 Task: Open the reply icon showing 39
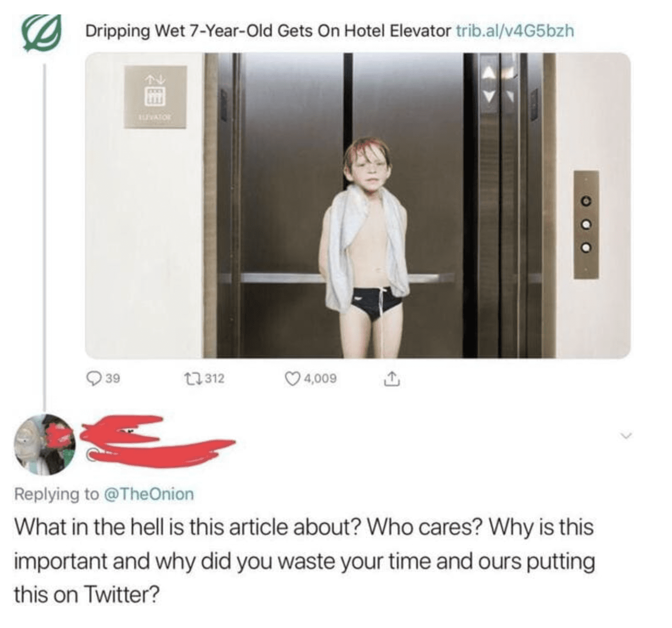tap(92, 378)
